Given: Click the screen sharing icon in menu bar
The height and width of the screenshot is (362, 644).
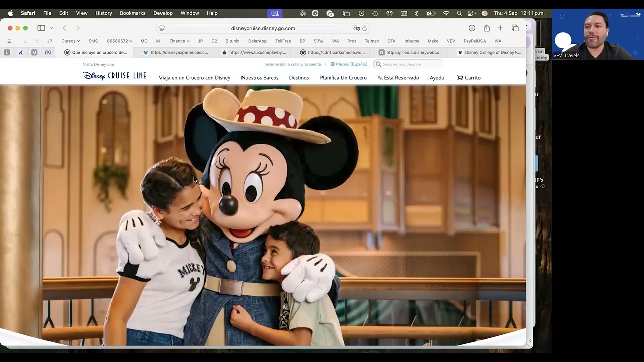Looking at the screenshot, I should [x=275, y=13].
